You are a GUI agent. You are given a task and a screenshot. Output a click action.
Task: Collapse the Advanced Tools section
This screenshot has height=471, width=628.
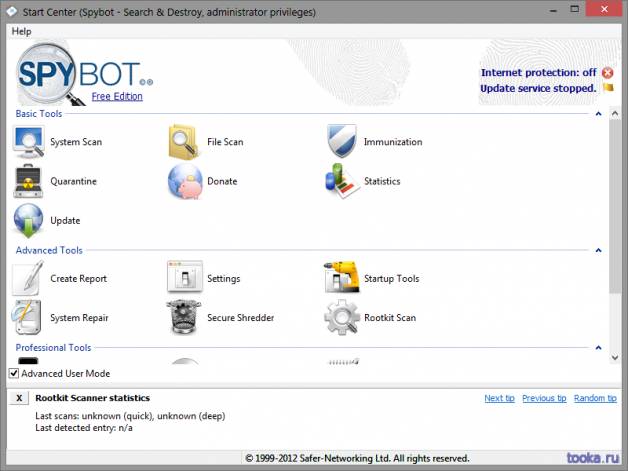[x=598, y=250]
